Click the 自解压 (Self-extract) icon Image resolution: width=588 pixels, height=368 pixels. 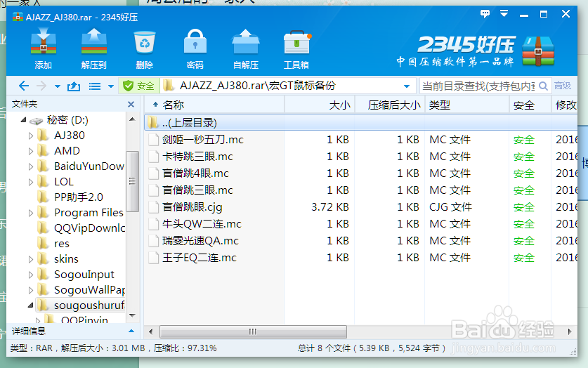pos(246,48)
